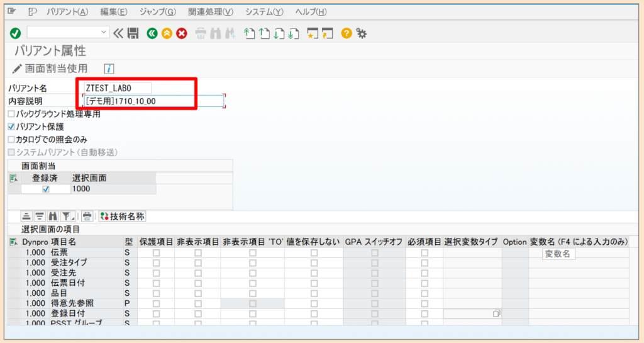Image resolution: width=644 pixels, height=343 pixels.
Task: Check 保護項目 for 得意先参照 row
Action: coord(156,304)
